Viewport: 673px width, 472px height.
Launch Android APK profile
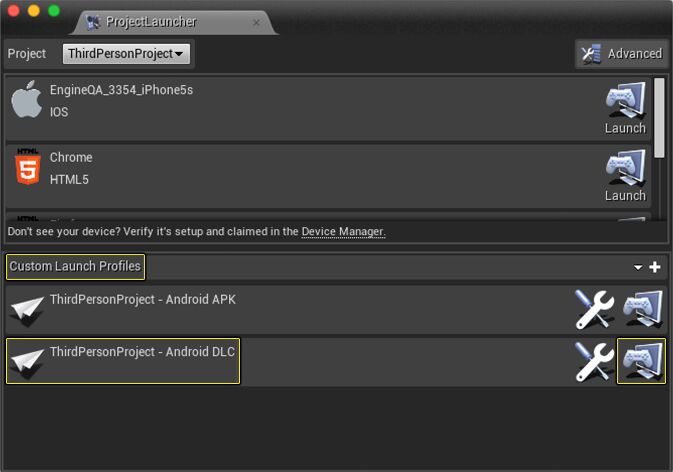(643, 309)
